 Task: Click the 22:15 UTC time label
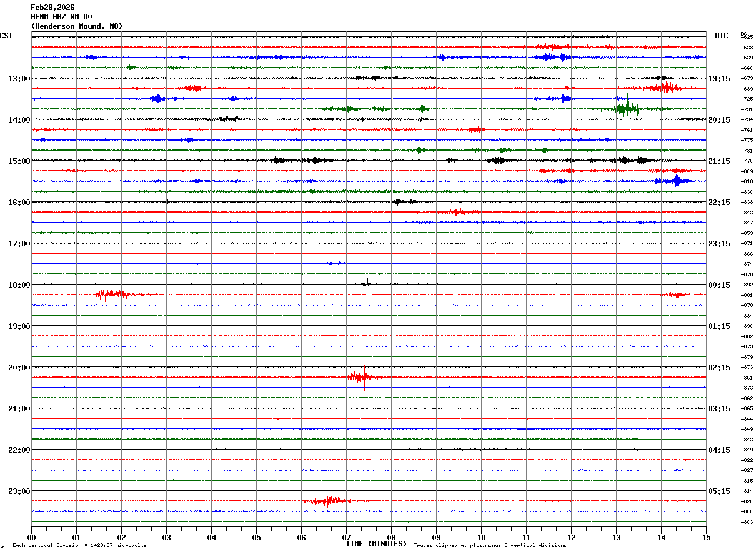[719, 203]
